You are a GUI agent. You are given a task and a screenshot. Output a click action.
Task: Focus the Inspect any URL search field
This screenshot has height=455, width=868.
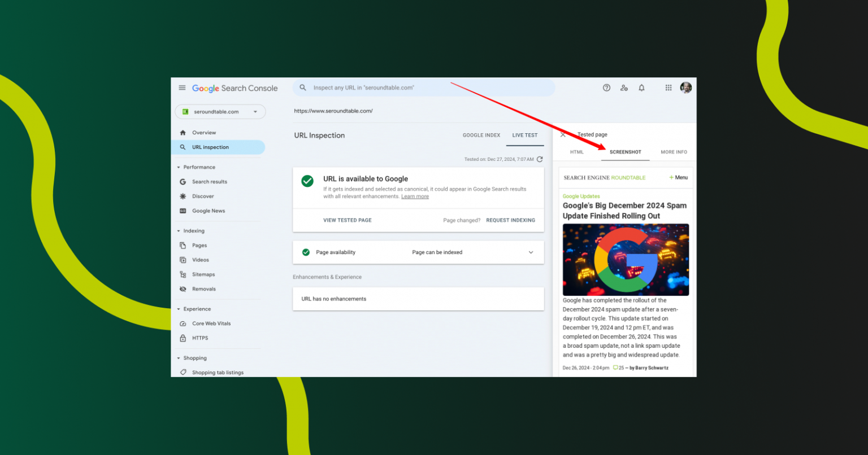coord(424,88)
